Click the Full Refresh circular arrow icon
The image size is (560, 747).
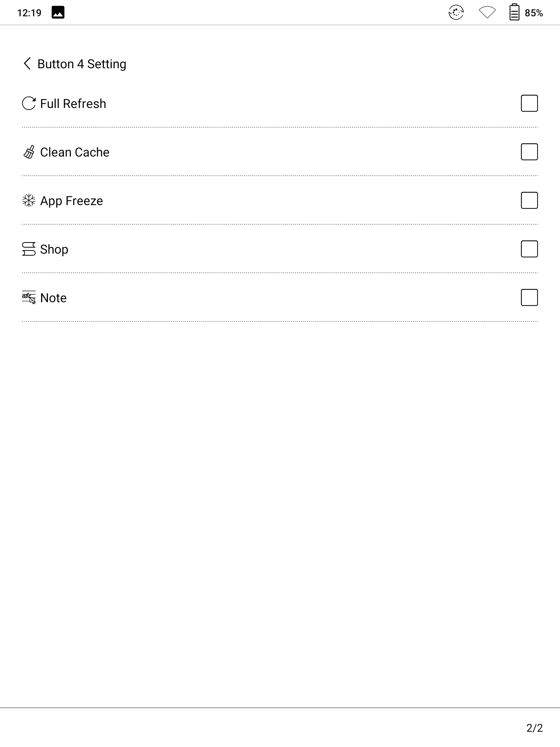[x=29, y=104]
